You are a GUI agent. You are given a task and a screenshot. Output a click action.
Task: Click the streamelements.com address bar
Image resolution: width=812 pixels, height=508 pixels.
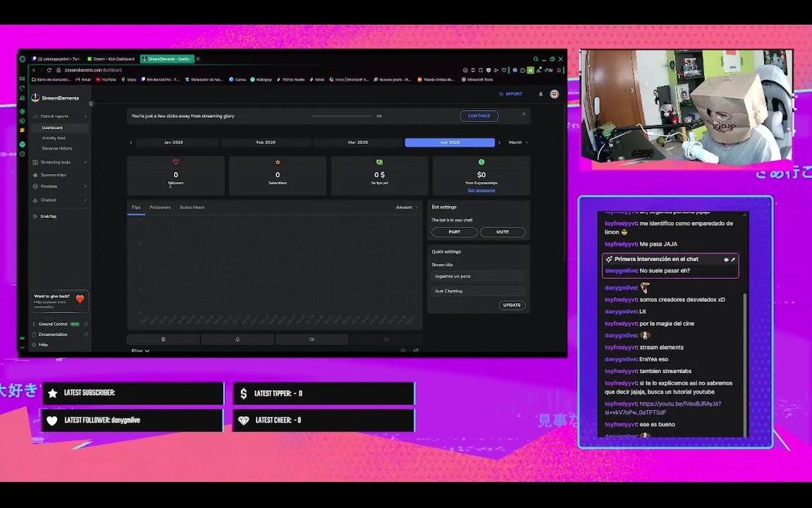click(x=93, y=71)
